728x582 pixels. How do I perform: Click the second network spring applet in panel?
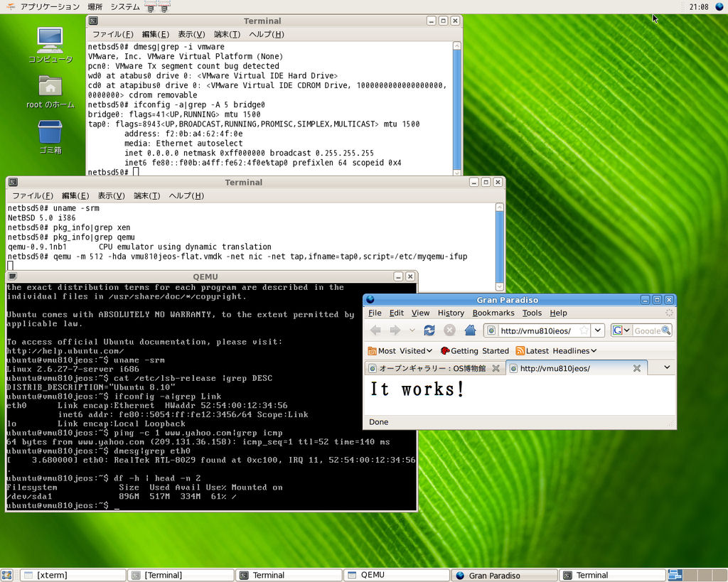(x=164, y=6)
